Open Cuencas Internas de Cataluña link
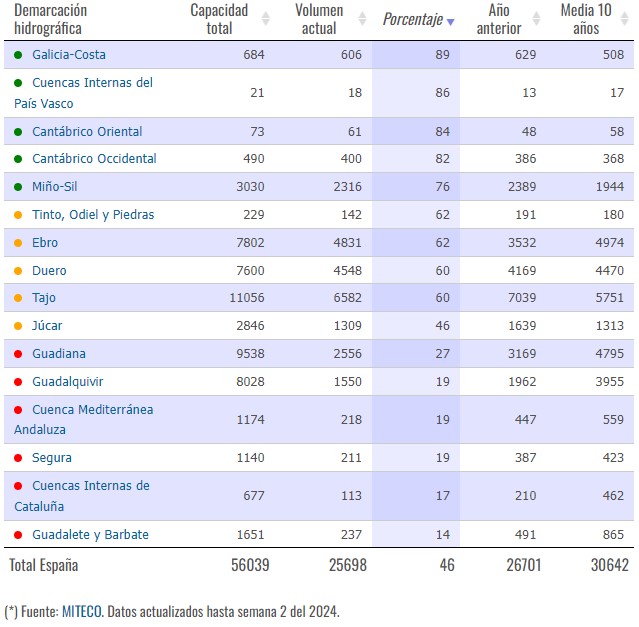Screen dimensions: 639x627 [x=82, y=496]
